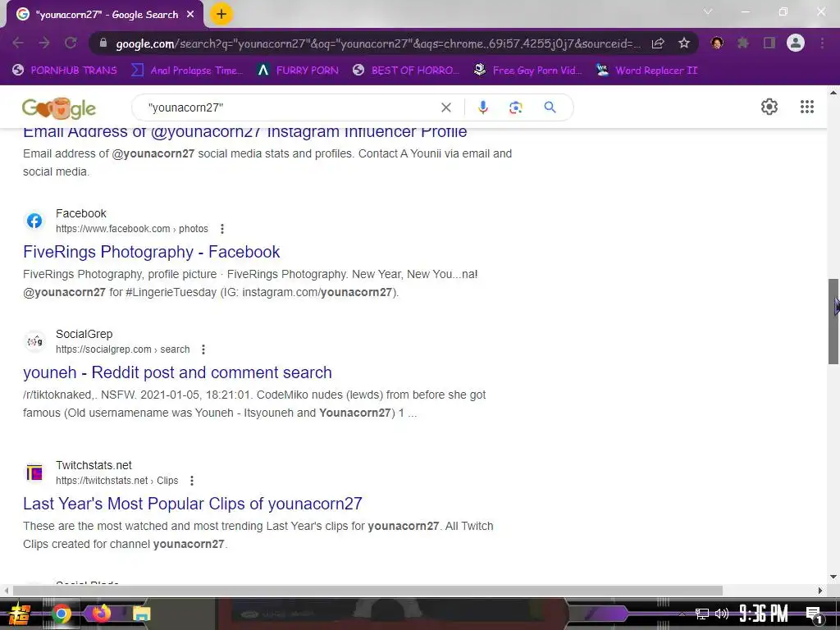Viewport: 840px width, 630px height.
Task: Open more options for SocialGrep result
Action: (x=203, y=349)
